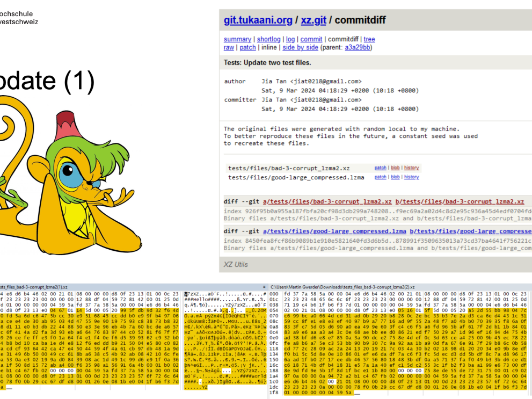Go to the summary page
This screenshot has height=399, width=532.
[237, 39]
